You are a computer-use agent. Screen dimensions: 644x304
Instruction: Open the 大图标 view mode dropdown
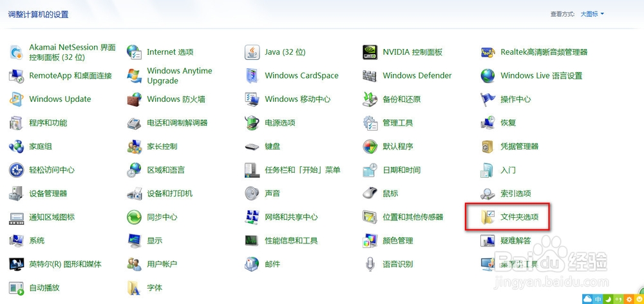click(x=592, y=14)
